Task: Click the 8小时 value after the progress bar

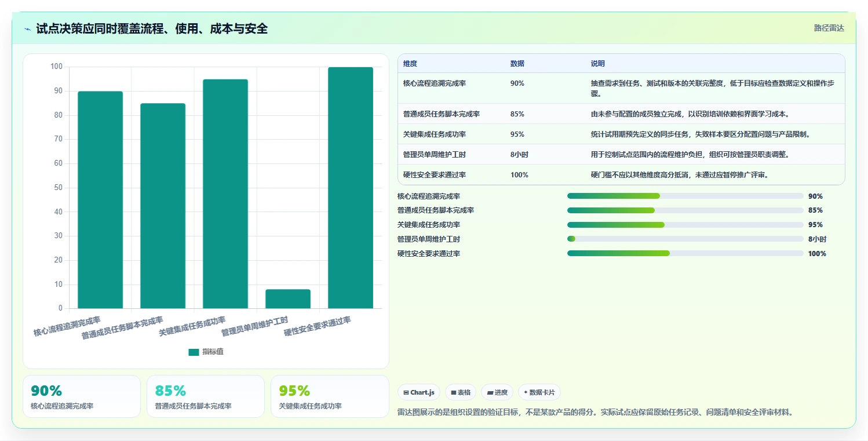Action: 817,239
